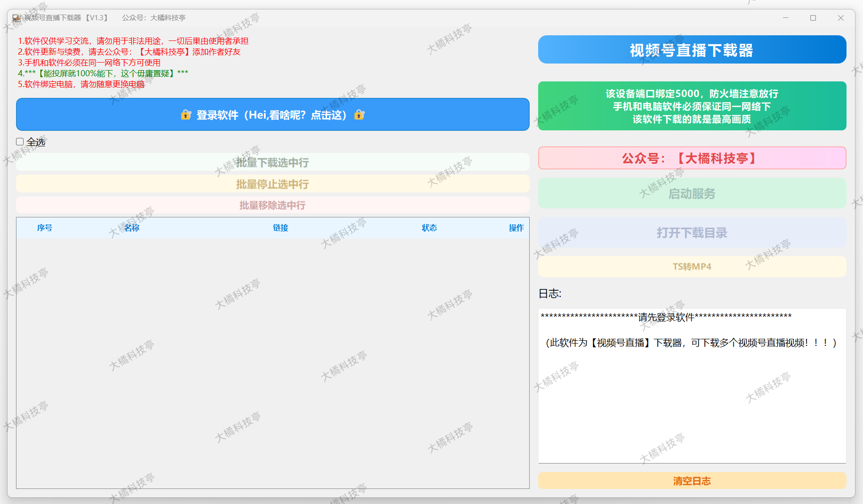Image resolution: width=863 pixels, height=504 pixels.
Task: Click the 公众号:【大橘科技亭】 pink banner
Action: click(x=692, y=158)
